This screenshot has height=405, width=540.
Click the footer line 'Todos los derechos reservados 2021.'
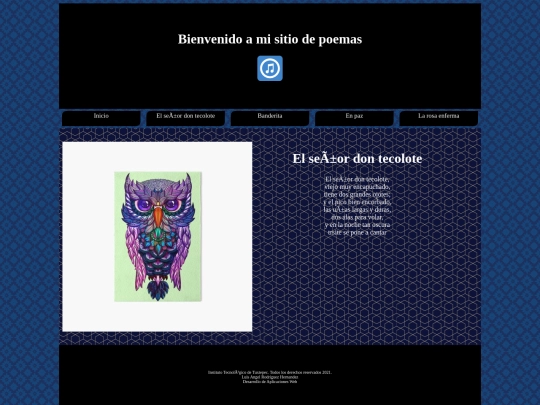point(301,372)
